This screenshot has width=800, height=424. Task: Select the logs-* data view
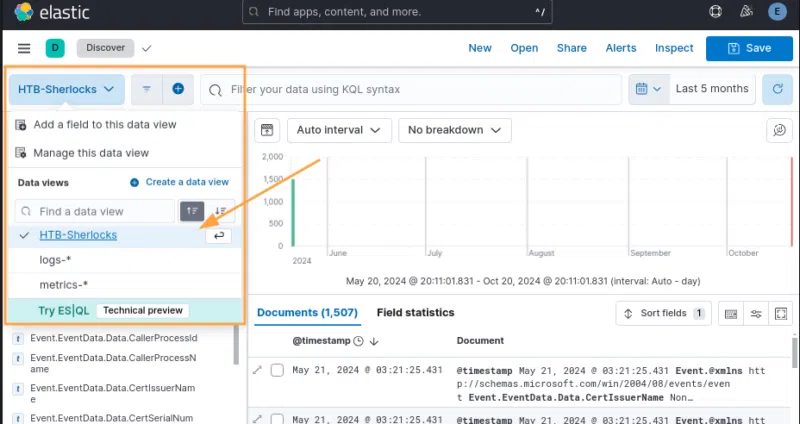[x=55, y=260]
